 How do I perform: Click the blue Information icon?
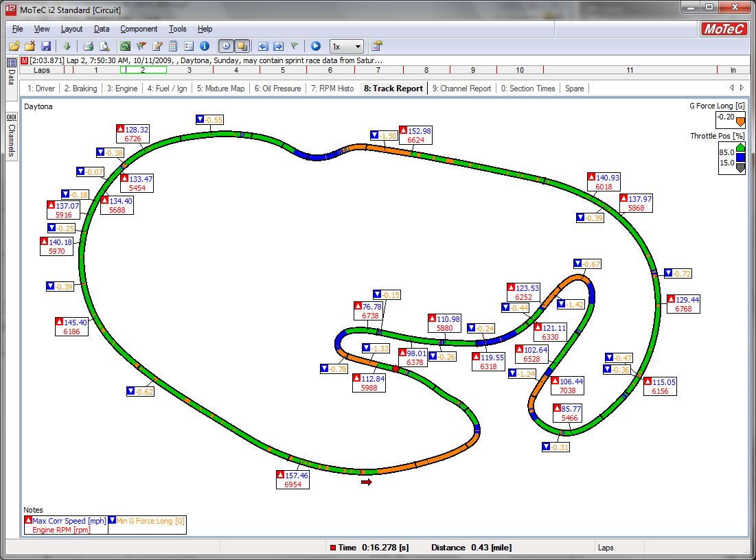[x=205, y=46]
